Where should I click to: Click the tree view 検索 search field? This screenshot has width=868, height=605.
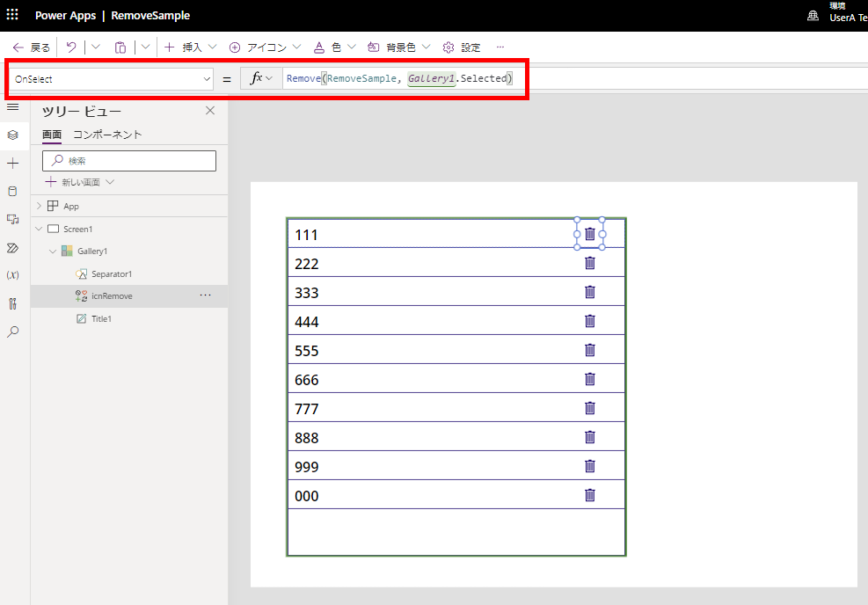pos(129,161)
